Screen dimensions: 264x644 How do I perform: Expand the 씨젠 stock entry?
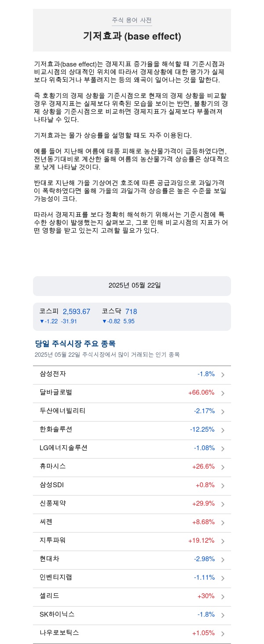(132, 522)
